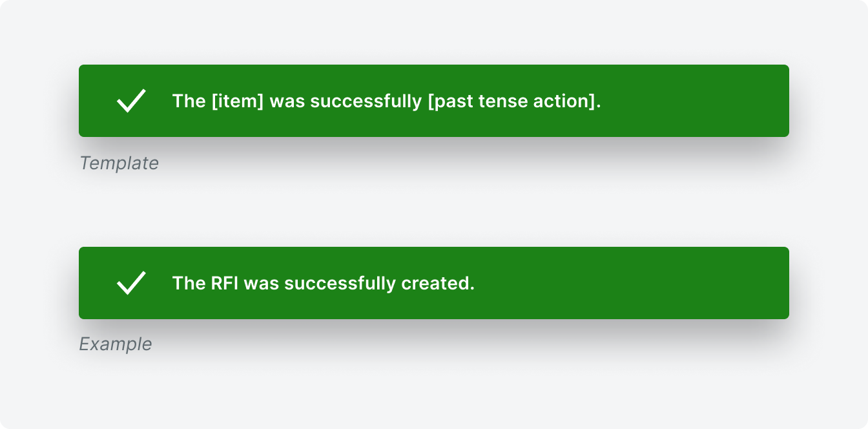This screenshot has width=868, height=429.
Task: Select the Example caption label
Action: pos(116,344)
